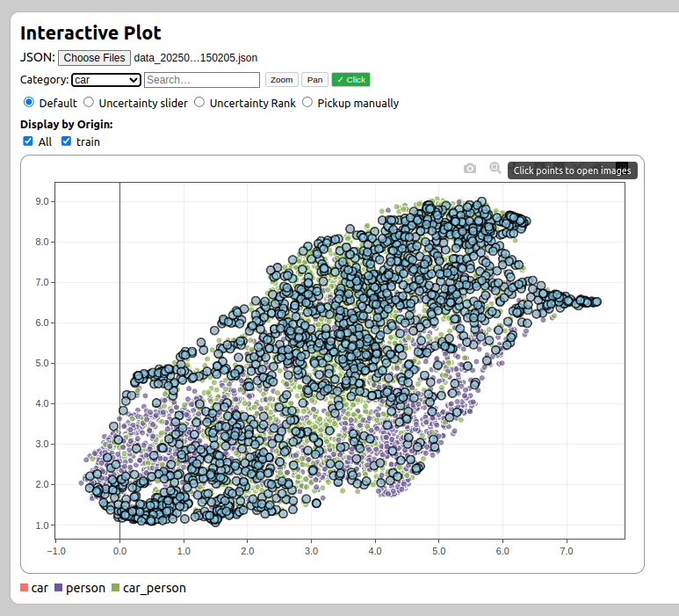Select the Default radio button
The image size is (679, 616).
(29, 103)
